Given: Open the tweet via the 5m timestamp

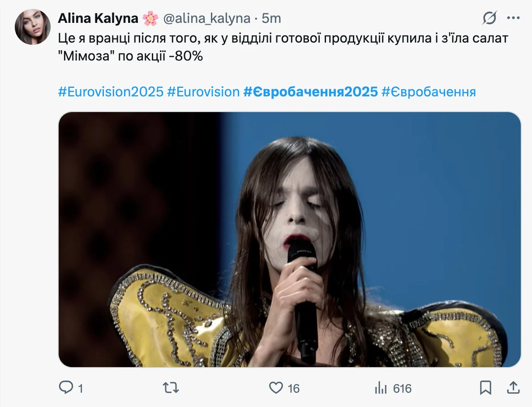Looking at the screenshot, I should pyautogui.click(x=271, y=18).
